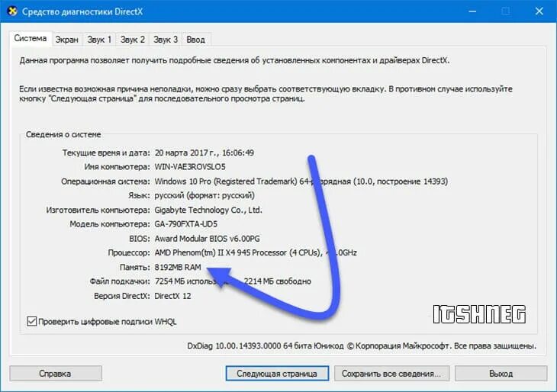Open the Ввод tab
Screen dimensions: 557x392
(x=196, y=40)
